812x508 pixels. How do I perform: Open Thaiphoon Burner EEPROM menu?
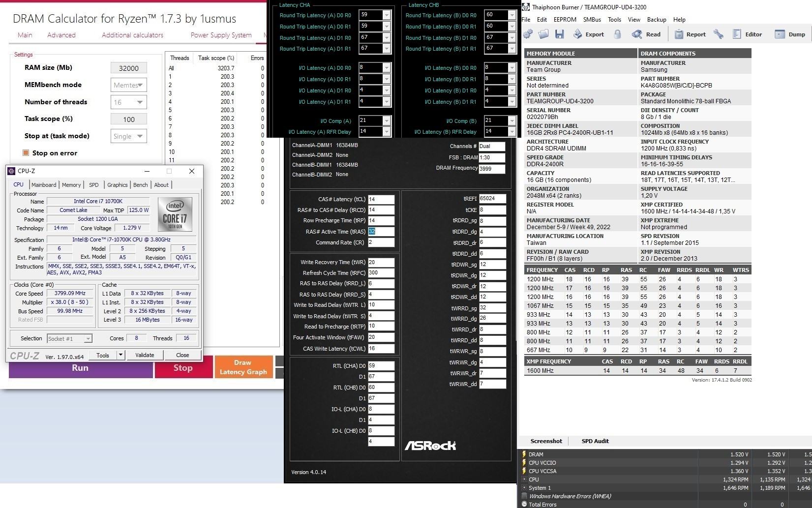(x=565, y=20)
